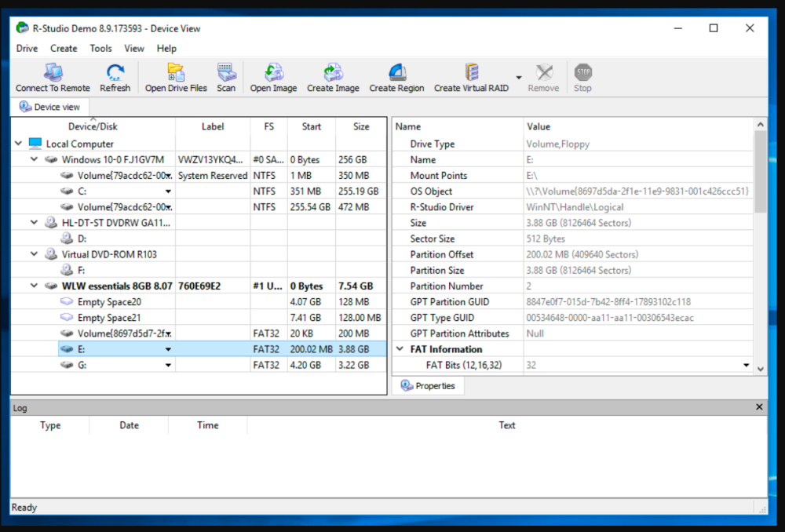
Task: Click the Connect To Remote toolbar icon
Action: [53, 73]
